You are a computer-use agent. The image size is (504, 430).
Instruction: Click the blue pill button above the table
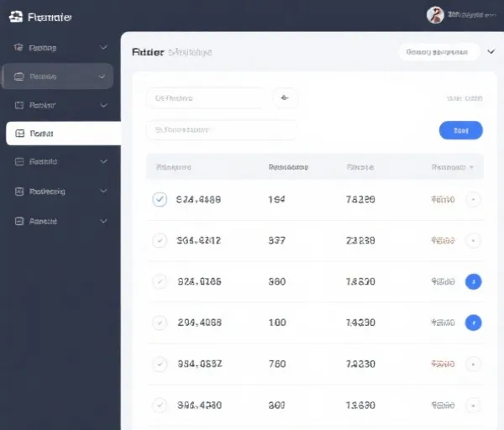tap(461, 130)
